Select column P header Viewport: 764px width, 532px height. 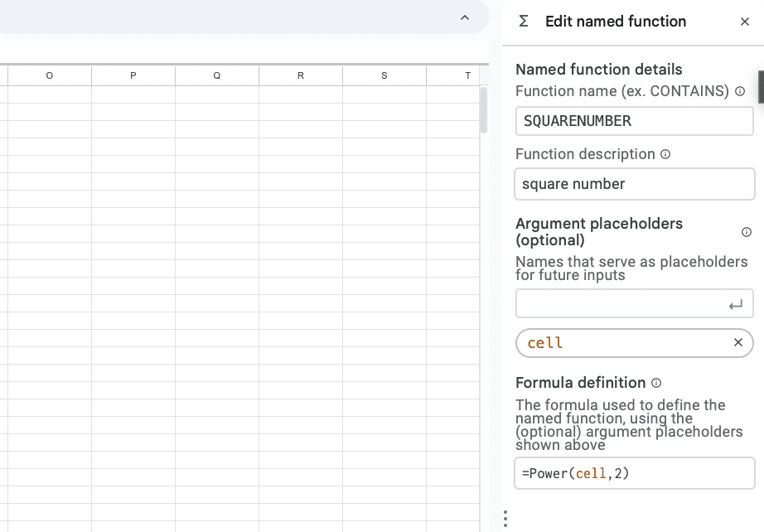(133, 75)
